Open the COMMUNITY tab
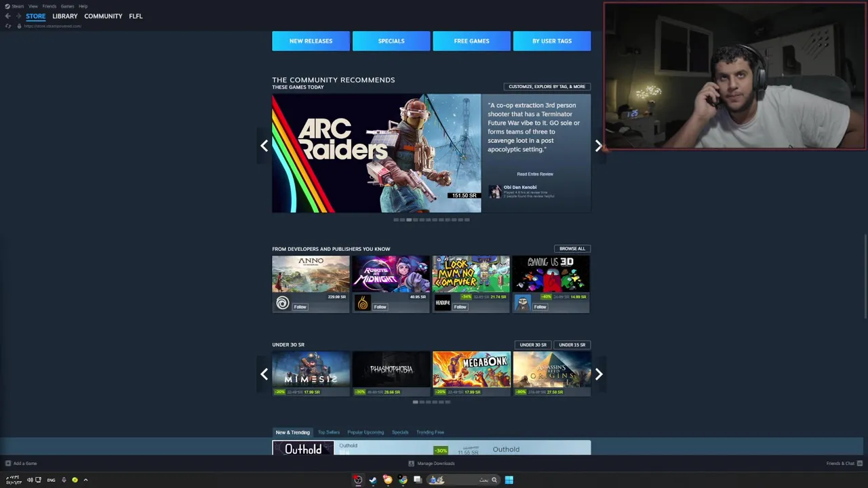This screenshot has width=868, height=488. coord(103,16)
